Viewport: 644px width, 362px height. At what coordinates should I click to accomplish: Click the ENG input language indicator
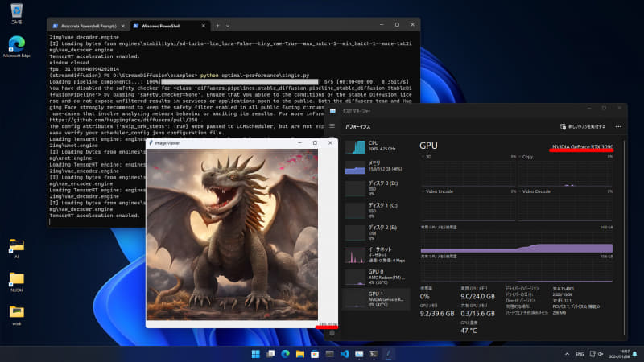[580, 354]
